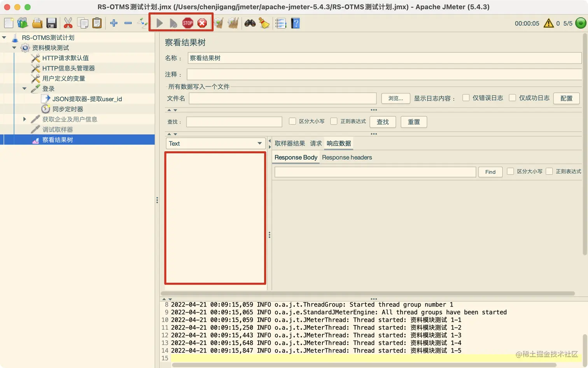Click the Paste clipboard icon
The image size is (588, 368).
point(97,23)
